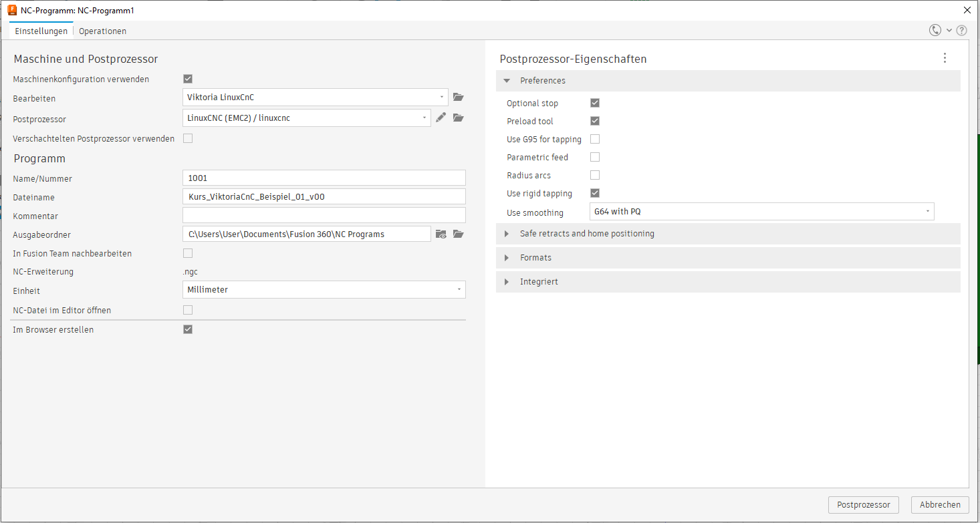Select the Einstellungen tab

point(41,31)
